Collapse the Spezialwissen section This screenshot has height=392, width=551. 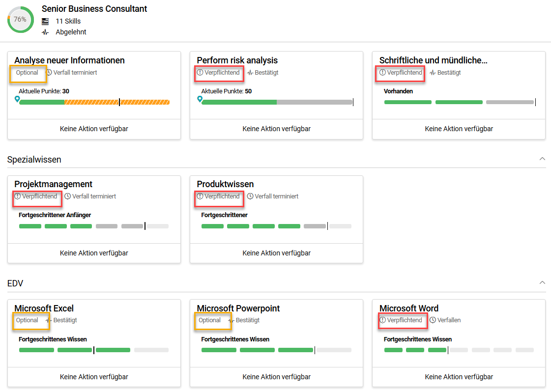pos(542,159)
